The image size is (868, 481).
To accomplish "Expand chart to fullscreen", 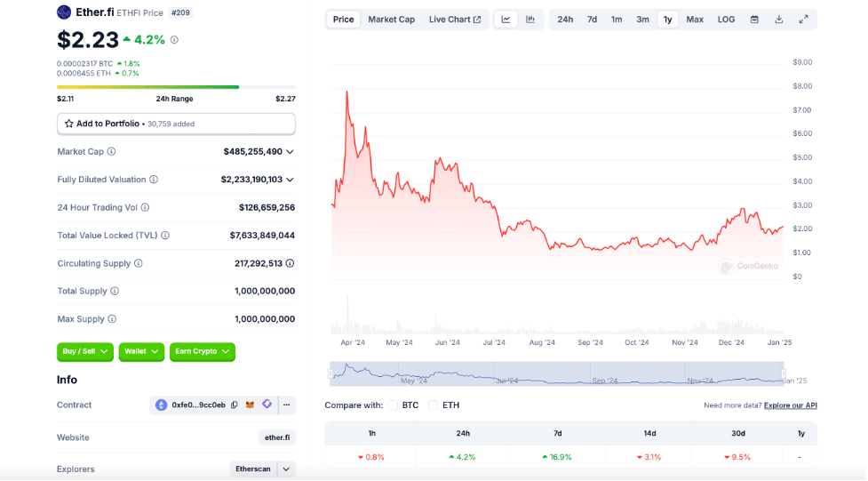I will coord(803,20).
